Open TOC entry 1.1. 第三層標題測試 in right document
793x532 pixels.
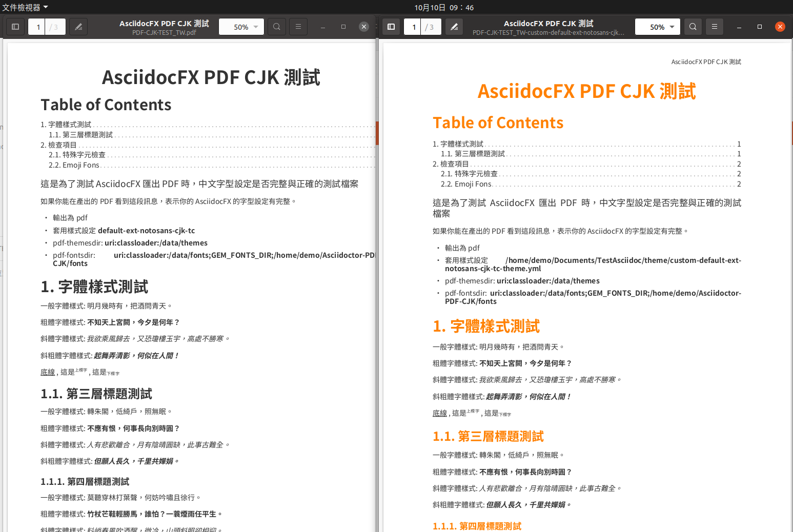click(473, 154)
